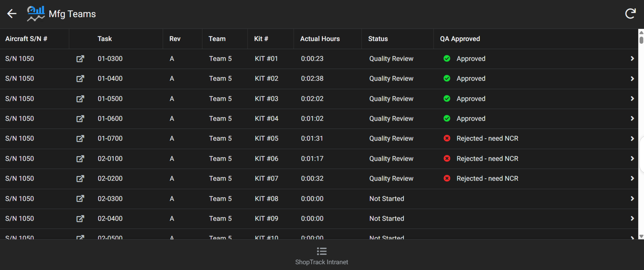The image size is (644, 270).
Task: Open external link icon for task 01-0500
Action: coord(80,99)
